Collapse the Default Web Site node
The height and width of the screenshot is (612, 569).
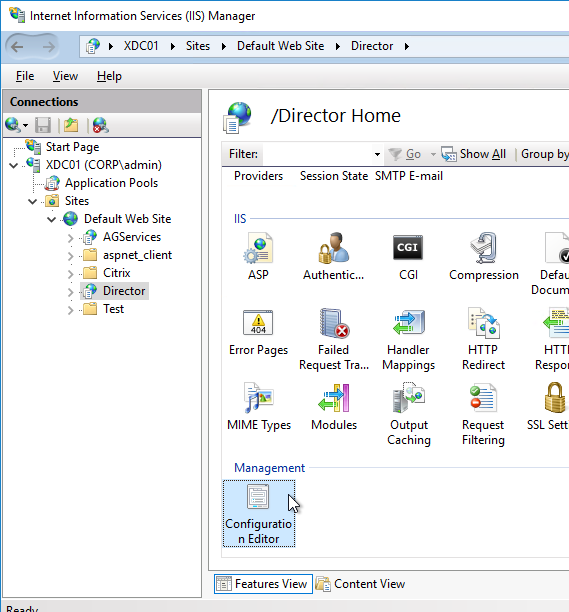pos(52,219)
